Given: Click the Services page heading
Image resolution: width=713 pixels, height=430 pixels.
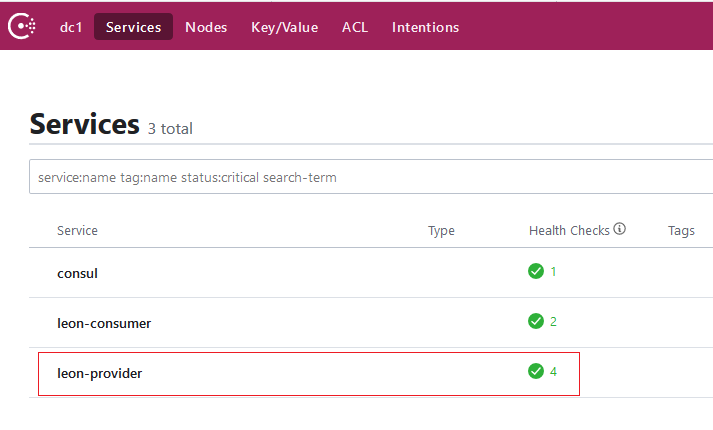Looking at the screenshot, I should point(84,124).
